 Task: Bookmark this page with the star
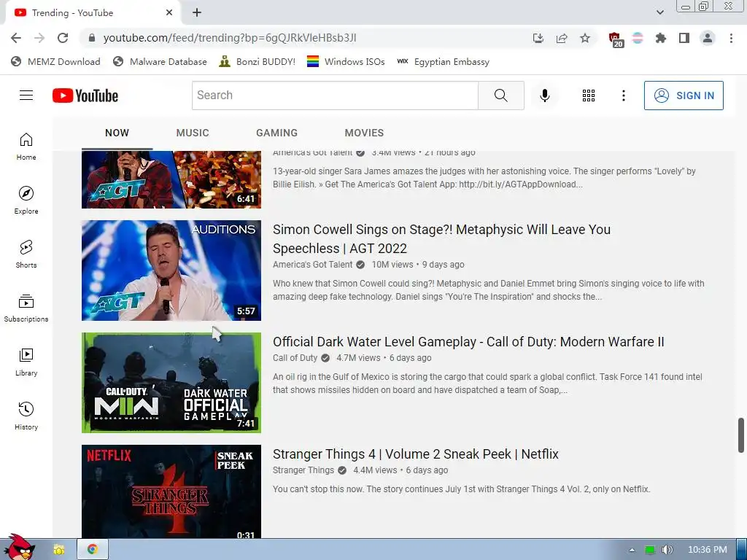coord(585,38)
